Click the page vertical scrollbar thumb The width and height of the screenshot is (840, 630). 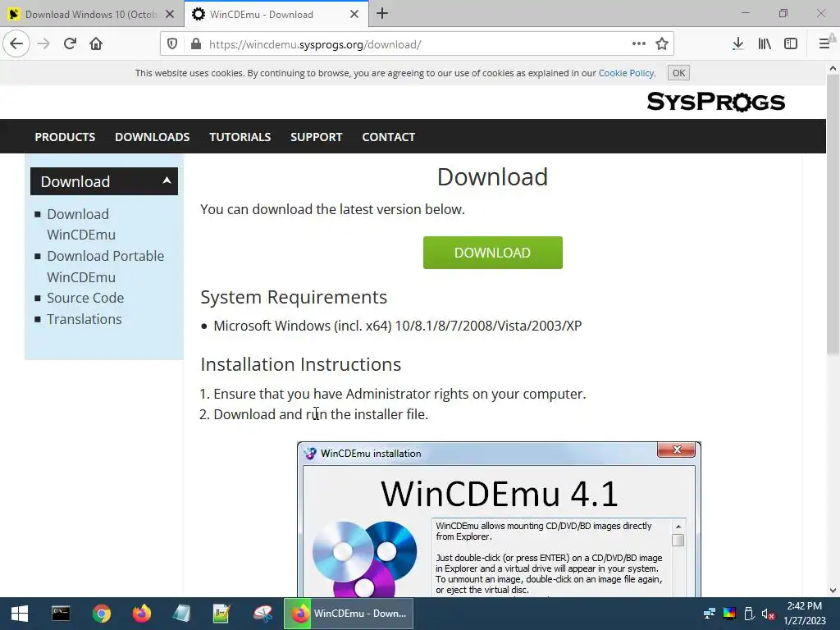(833, 214)
